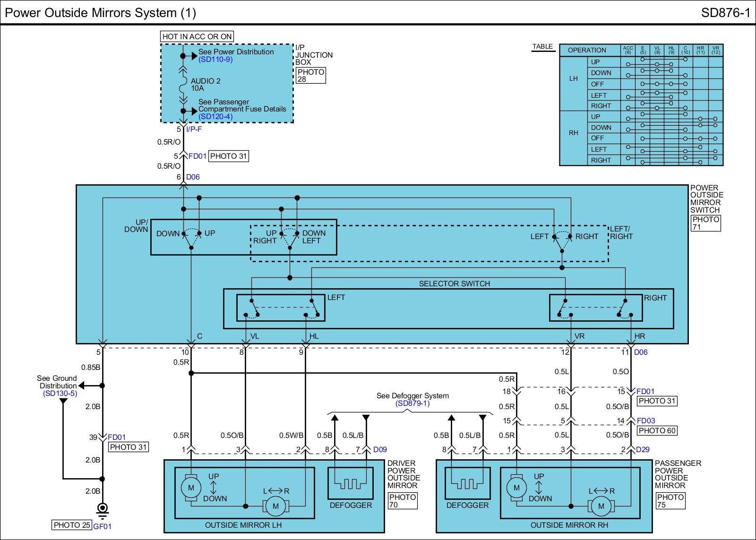Image resolution: width=756 pixels, height=540 pixels.
Task: Open the SD879-1 defogger system link
Action: [x=412, y=403]
